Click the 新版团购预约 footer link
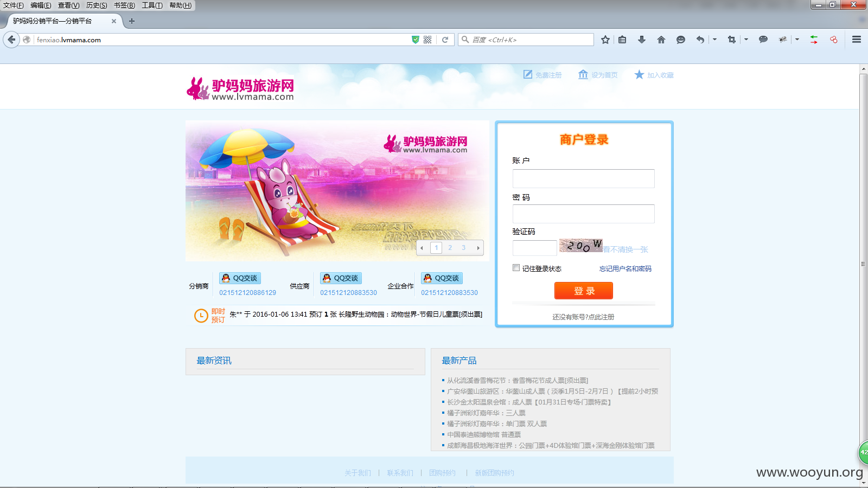 [x=495, y=473]
